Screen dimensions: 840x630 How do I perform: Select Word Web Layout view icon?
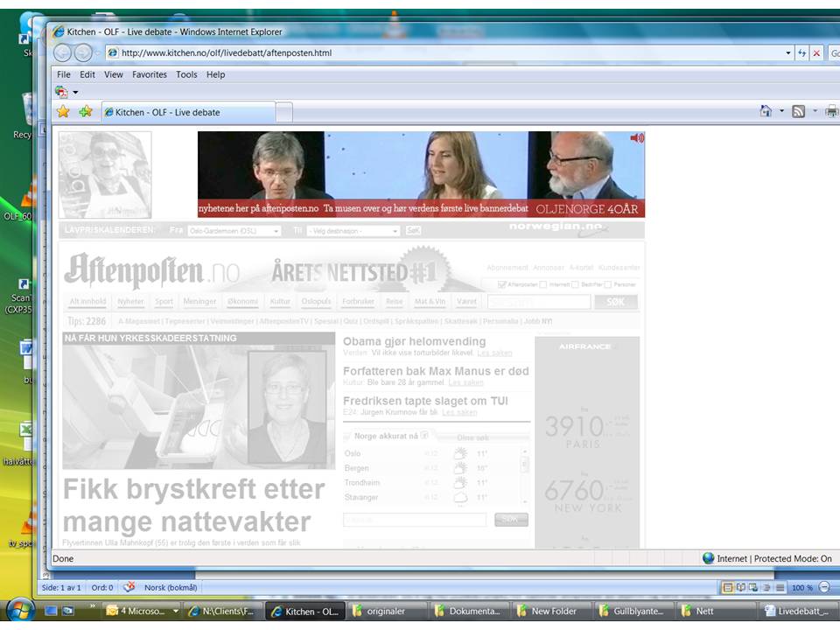point(753,588)
